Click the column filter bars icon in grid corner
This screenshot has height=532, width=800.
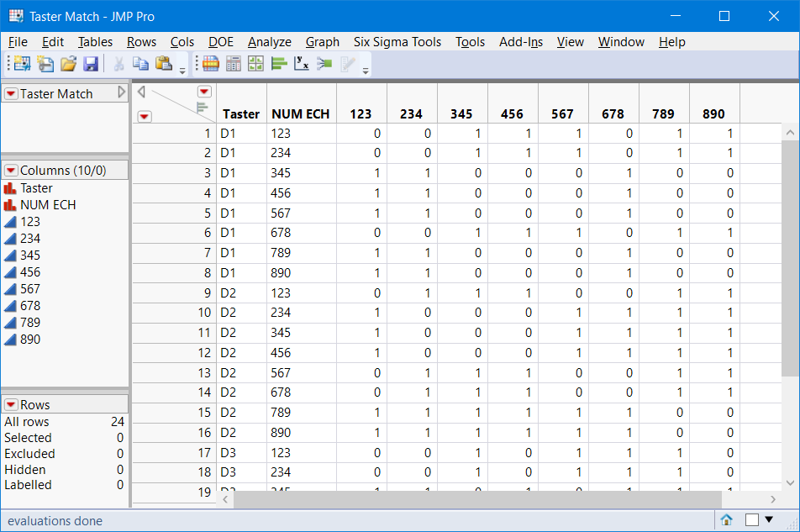[x=202, y=108]
